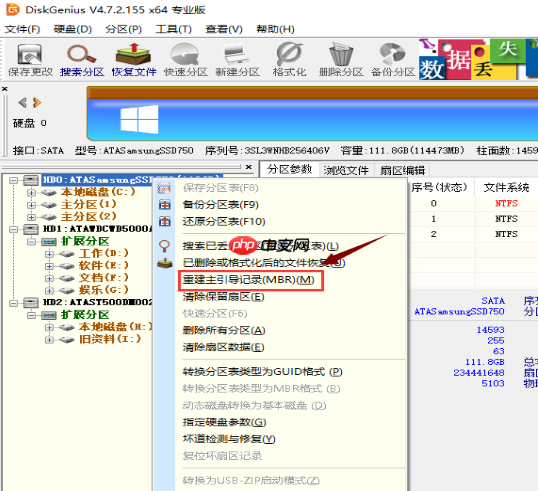Collapse the HD2 disk node
This screenshot has height=491, width=538.
(x=13, y=303)
